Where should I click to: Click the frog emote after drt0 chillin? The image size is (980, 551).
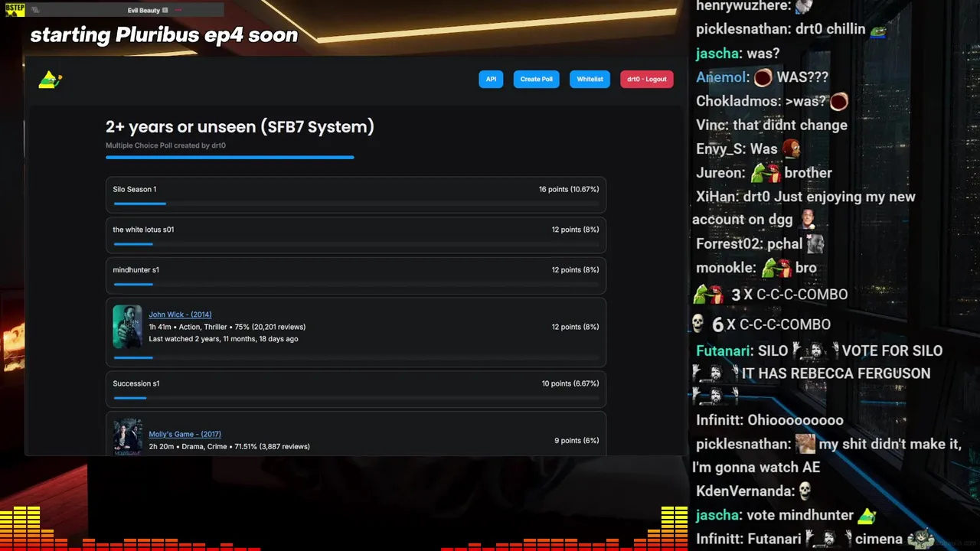tap(878, 29)
